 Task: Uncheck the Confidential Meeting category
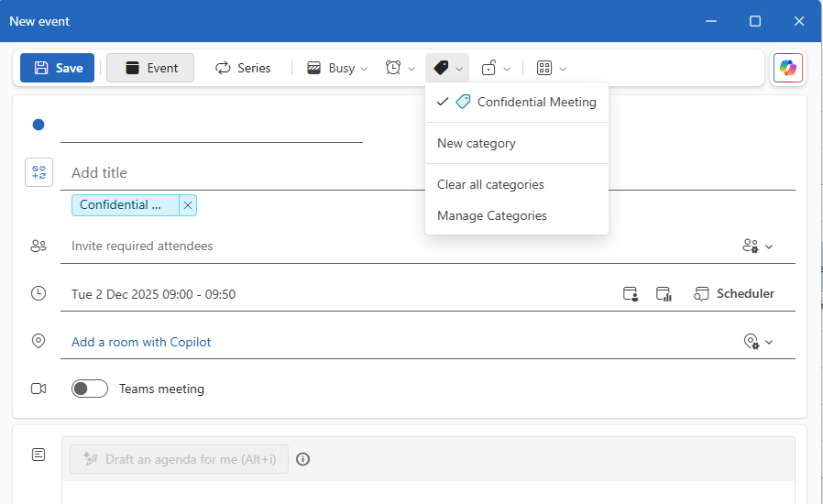(x=518, y=102)
